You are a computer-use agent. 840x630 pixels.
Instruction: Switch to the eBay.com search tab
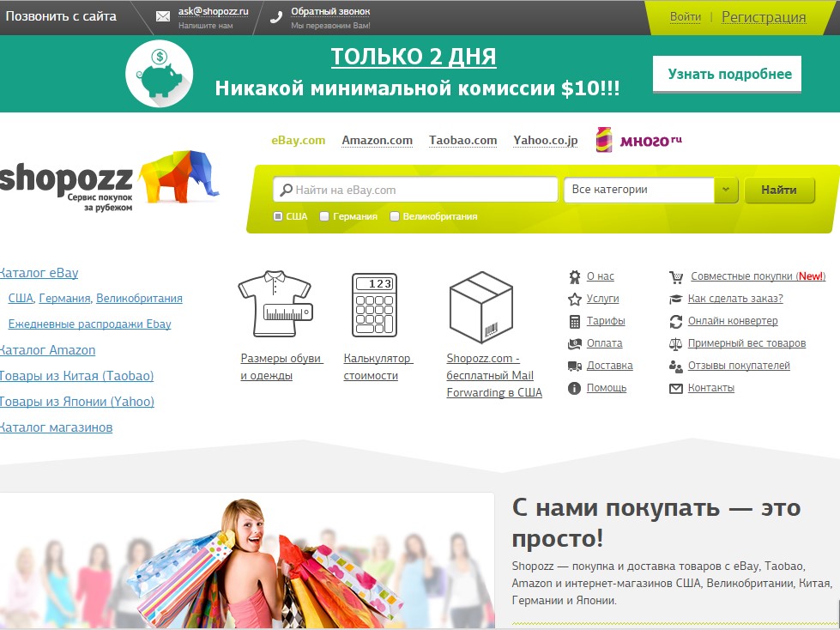pos(299,141)
